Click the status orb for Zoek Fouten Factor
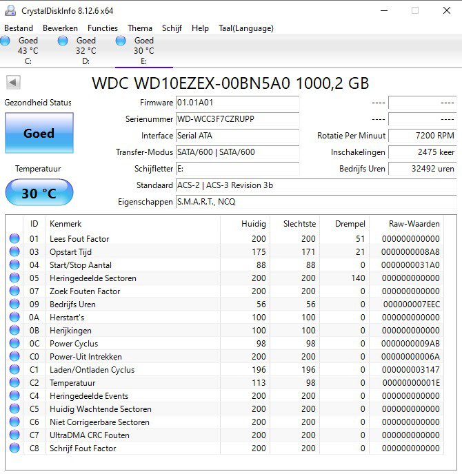Screen dimensions: 462x476 [x=14, y=291]
